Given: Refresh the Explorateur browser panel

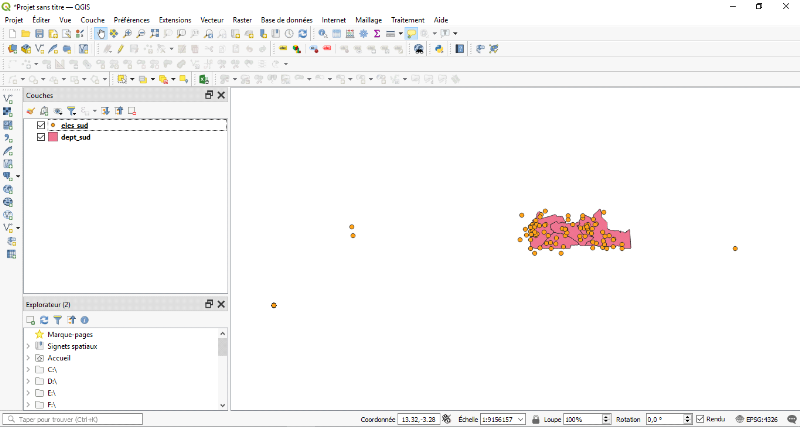Looking at the screenshot, I should 44,320.
